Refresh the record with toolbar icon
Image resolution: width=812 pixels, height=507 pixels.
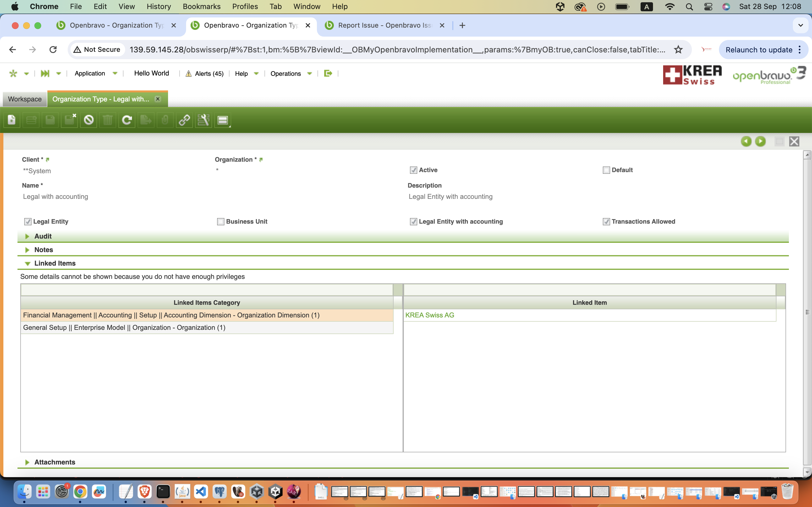tap(127, 120)
